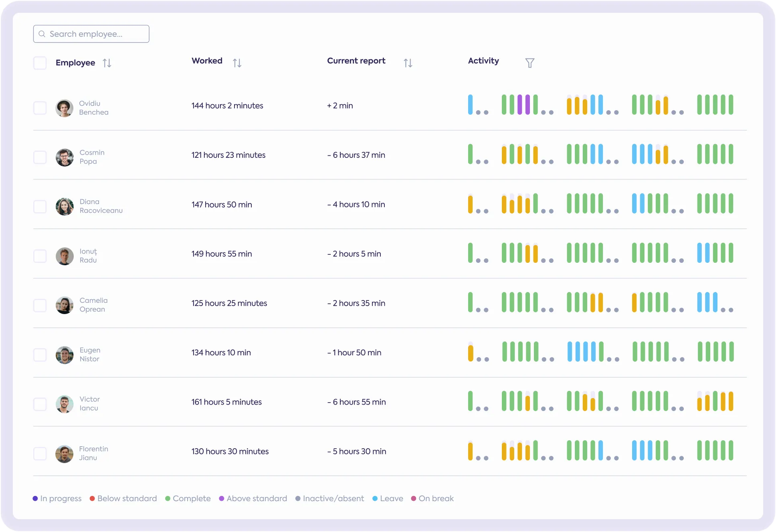Viewport: 776px width, 532px height.
Task: Click '– 1 hour 50 min' report value
Action: click(354, 353)
